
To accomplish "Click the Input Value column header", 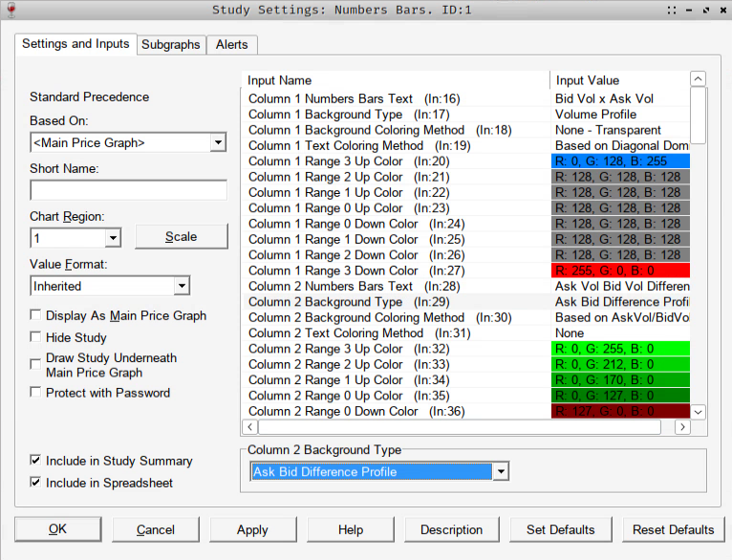I will point(620,80).
